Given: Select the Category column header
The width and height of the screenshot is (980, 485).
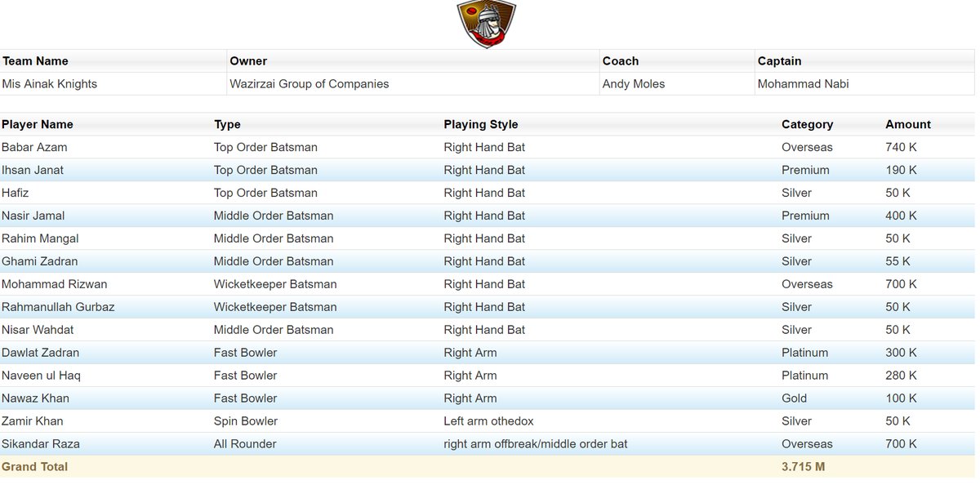Looking at the screenshot, I should pos(807,124).
